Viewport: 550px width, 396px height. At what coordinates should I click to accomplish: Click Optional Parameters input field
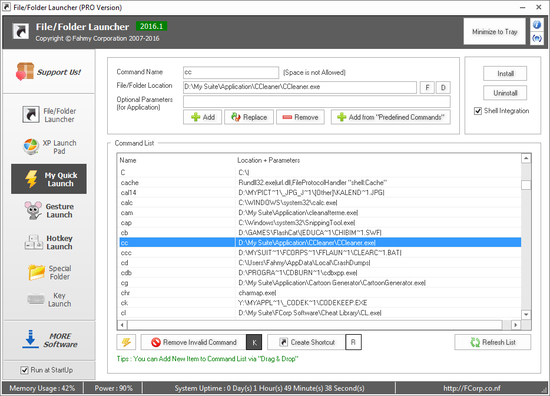317,101
